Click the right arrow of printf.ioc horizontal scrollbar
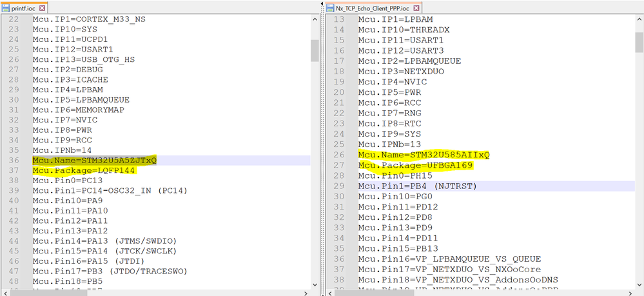644x296 pixels. pos(306,293)
